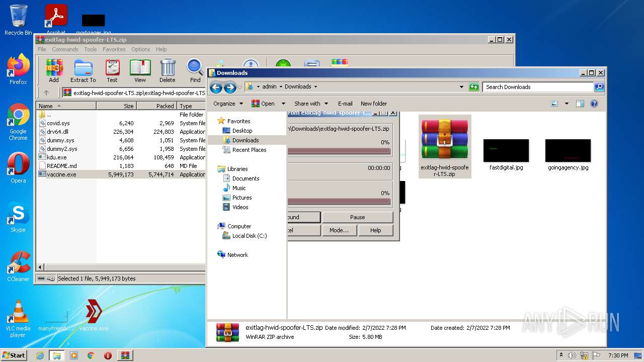Click Internet Explorer taskbar icon
This screenshot has width=644, height=362.
click(x=40, y=355)
